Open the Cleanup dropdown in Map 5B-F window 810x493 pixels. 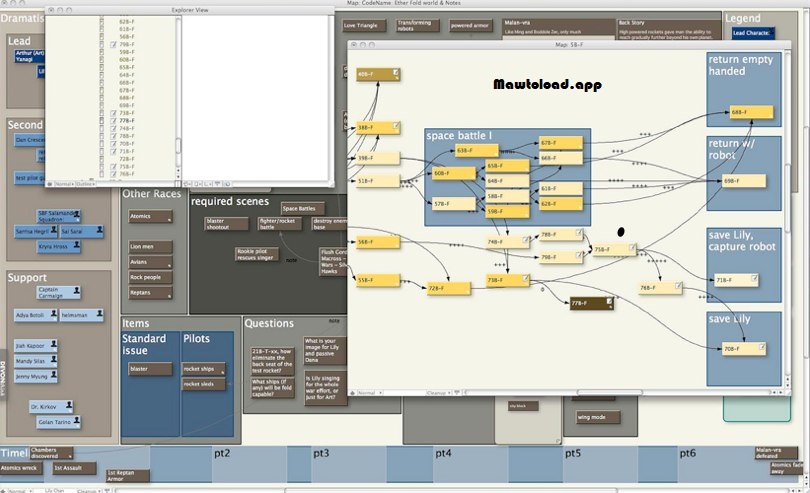pos(438,393)
